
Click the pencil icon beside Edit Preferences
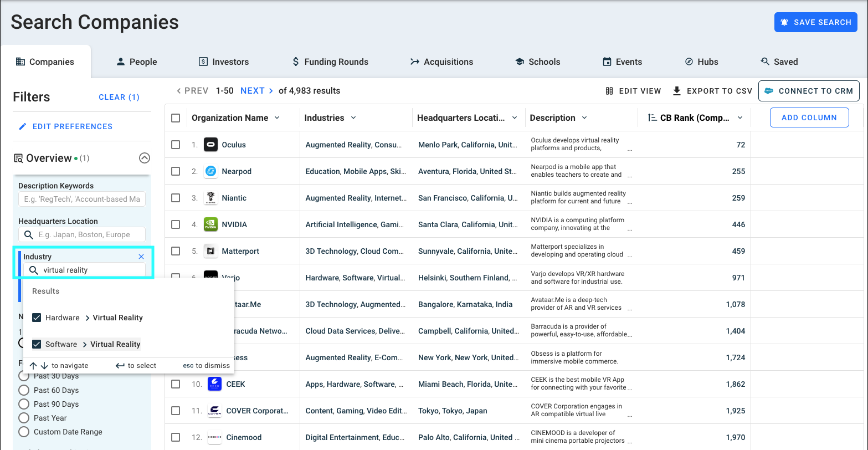[23, 126]
